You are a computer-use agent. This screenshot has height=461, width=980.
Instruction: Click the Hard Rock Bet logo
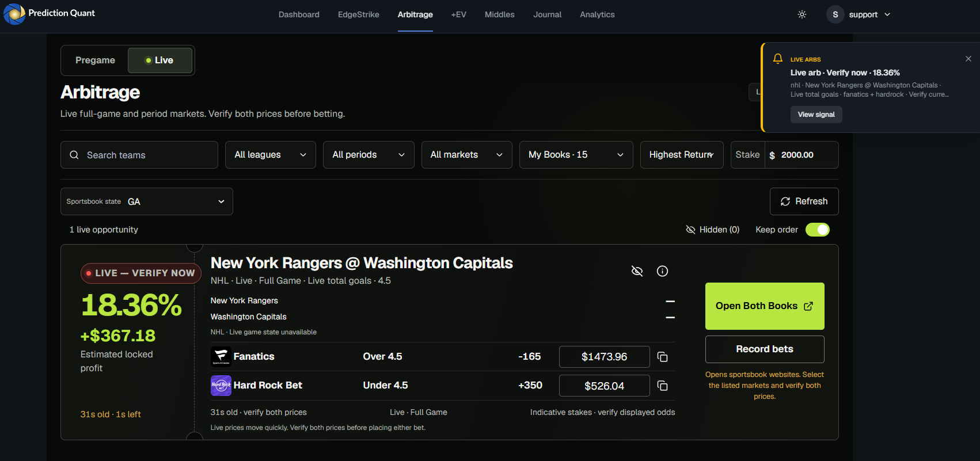pos(221,386)
